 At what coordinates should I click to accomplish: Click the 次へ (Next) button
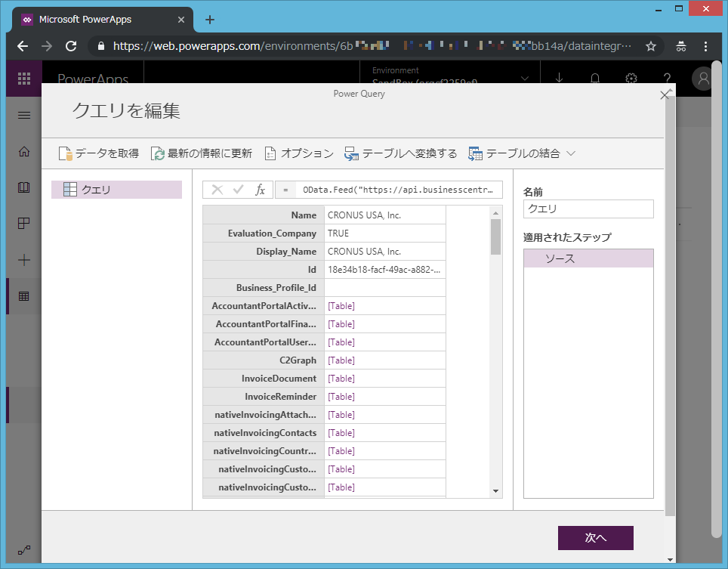tap(595, 538)
